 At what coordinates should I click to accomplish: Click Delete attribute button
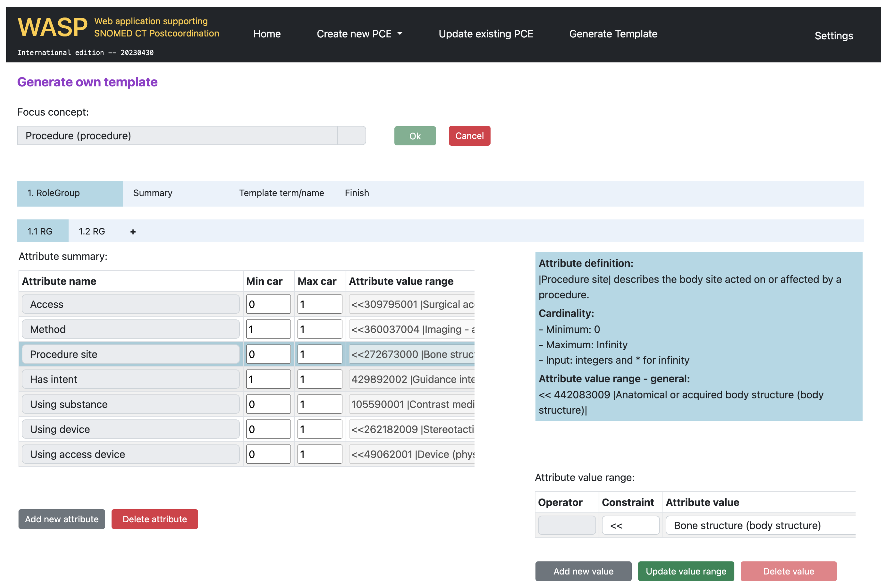154,519
